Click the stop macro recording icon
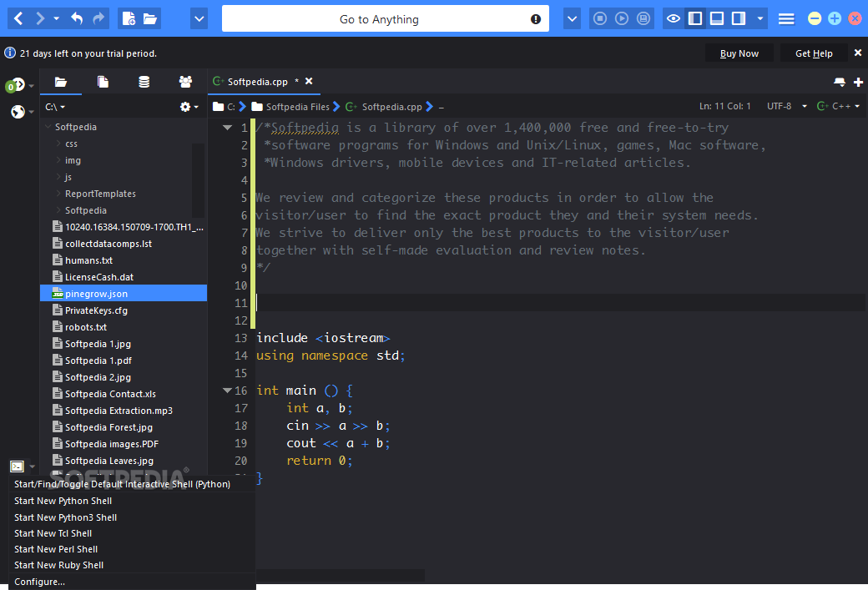 600,19
